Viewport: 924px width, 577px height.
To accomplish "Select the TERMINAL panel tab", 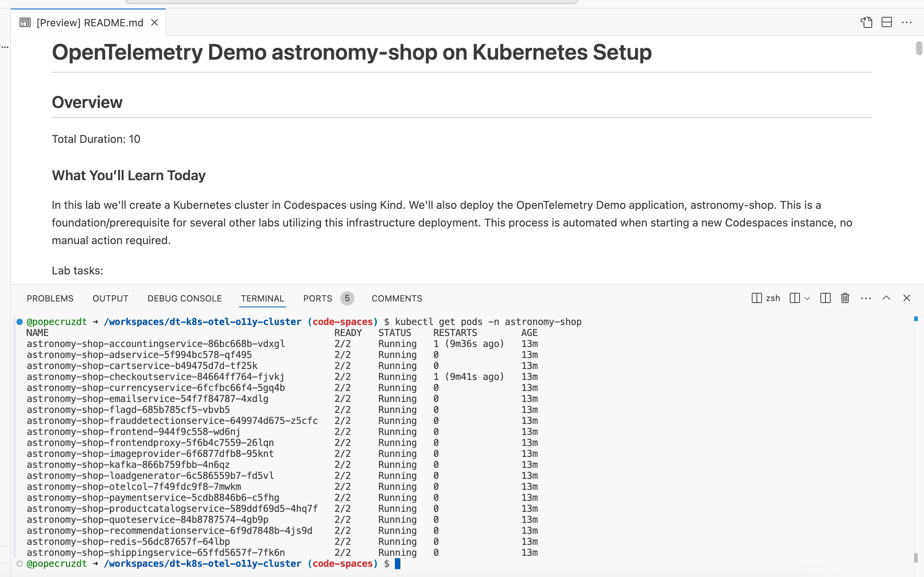I will (262, 298).
